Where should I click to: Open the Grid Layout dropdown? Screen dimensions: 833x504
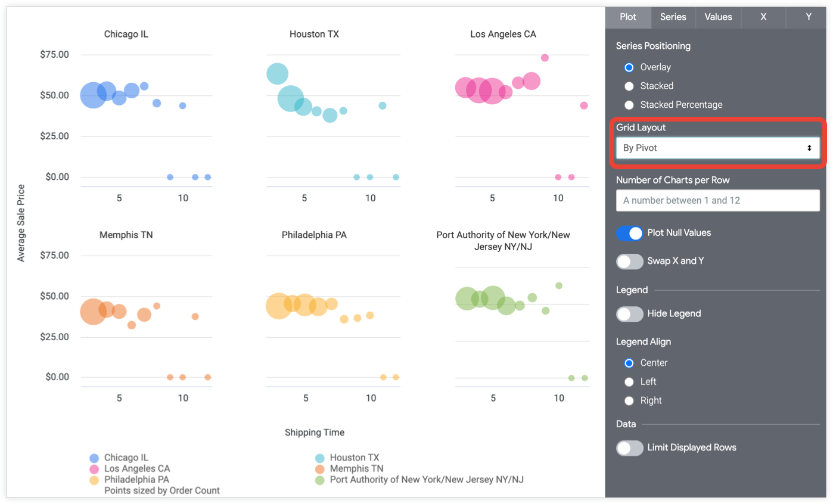point(717,148)
